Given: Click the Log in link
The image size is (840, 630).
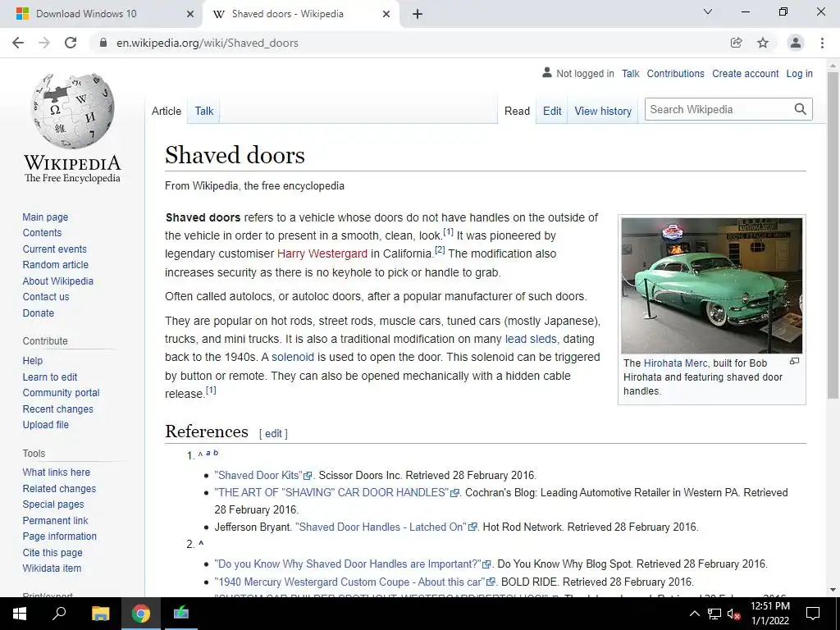Looking at the screenshot, I should point(799,73).
